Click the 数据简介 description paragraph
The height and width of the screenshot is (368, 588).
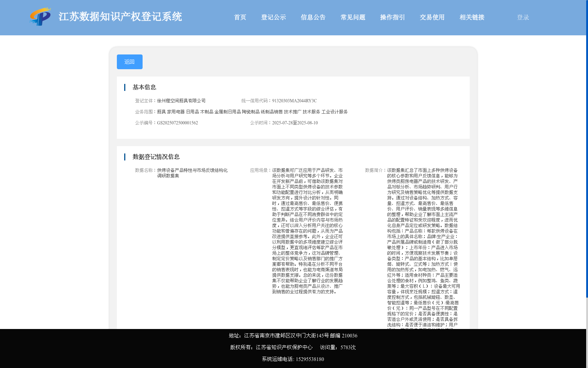[x=423, y=248]
